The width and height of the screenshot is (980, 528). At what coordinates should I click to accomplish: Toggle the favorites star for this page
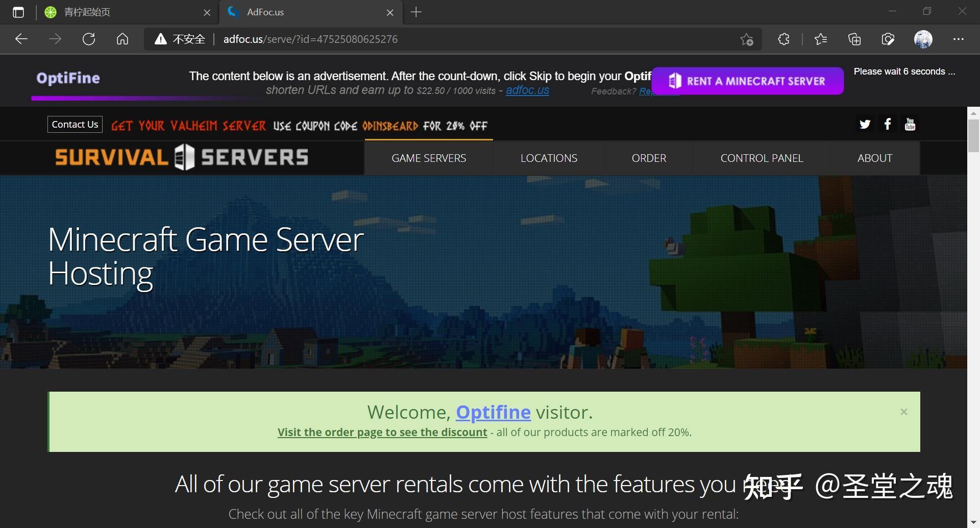(x=747, y=39)
